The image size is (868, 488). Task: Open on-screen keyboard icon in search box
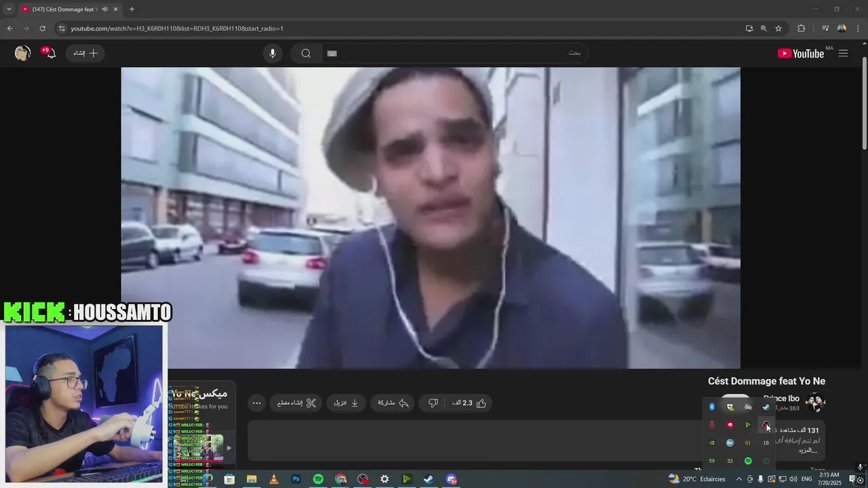click(x=332, y=54)
